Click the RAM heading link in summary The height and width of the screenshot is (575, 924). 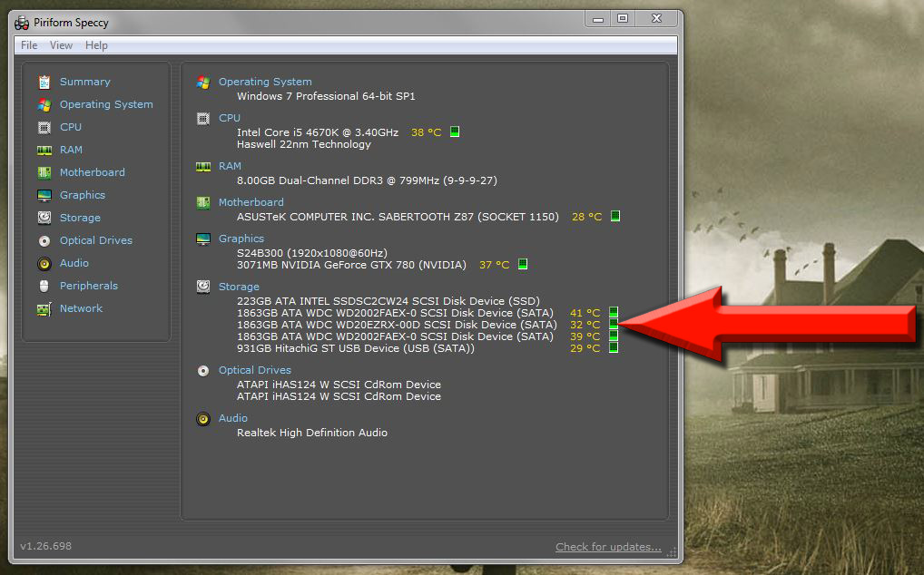230,166
